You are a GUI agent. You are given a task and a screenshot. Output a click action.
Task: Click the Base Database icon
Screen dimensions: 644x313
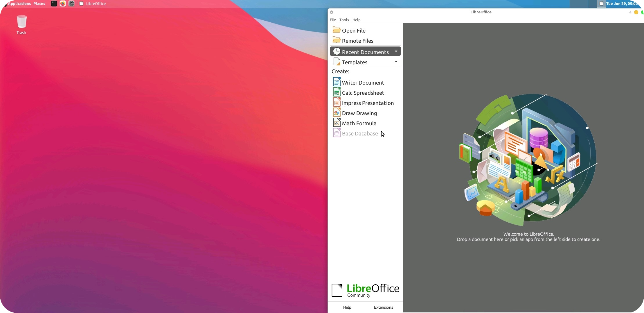[x=337, y=133]
